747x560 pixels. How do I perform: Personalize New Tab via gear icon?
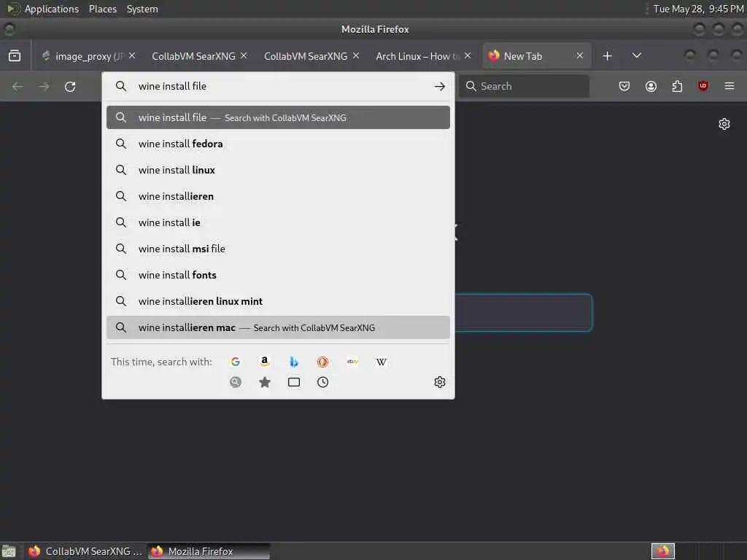click(x=724, y=124)
